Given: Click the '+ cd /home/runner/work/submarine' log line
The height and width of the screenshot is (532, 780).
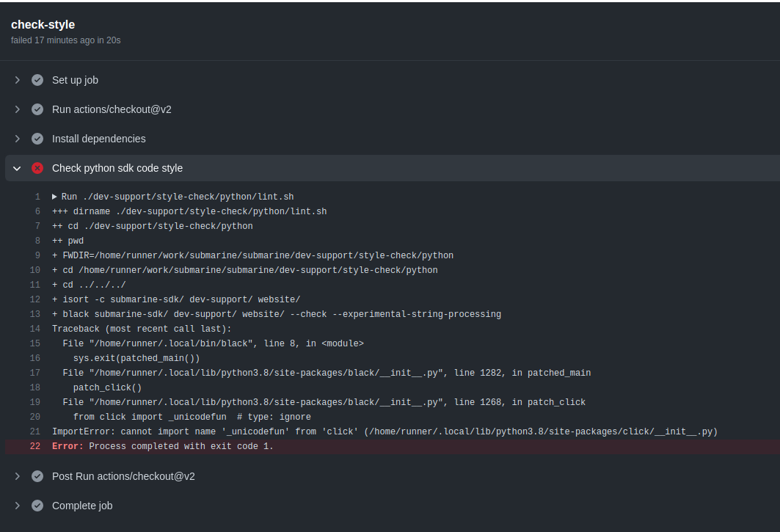Looking at the screenshot, I should tap(245, 270).
